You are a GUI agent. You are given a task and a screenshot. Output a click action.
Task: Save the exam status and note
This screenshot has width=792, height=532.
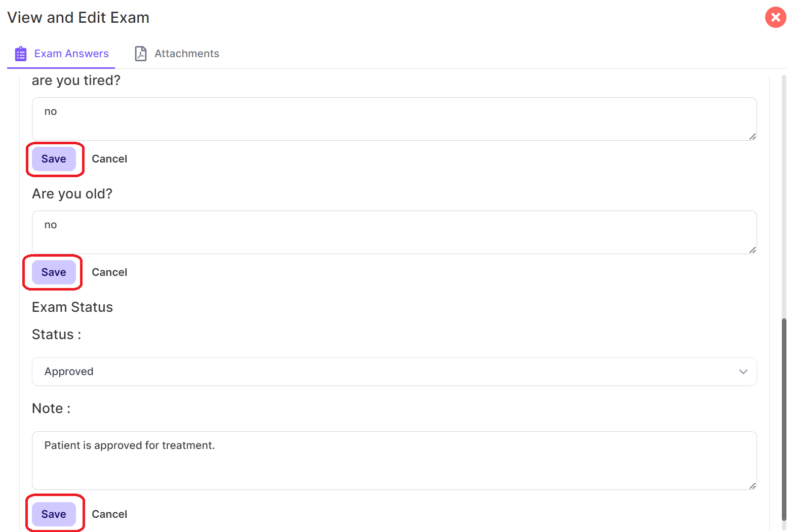tap(54, 514)
